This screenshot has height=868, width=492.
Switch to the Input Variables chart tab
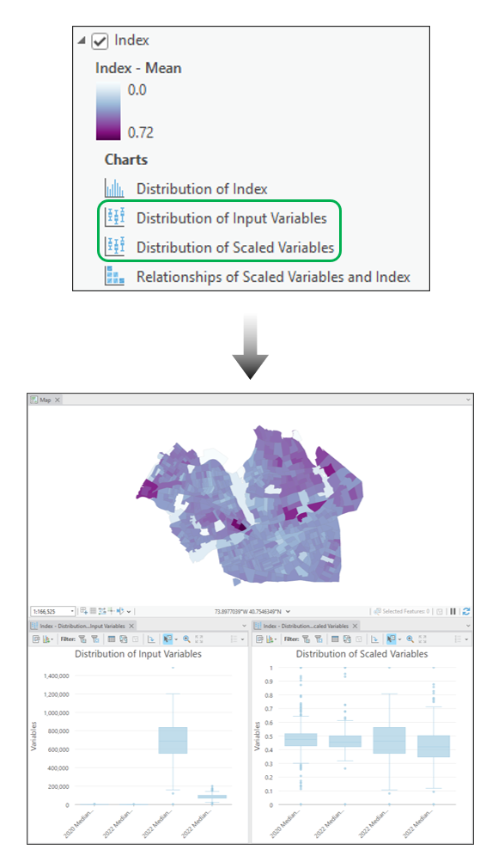point(82,626)
